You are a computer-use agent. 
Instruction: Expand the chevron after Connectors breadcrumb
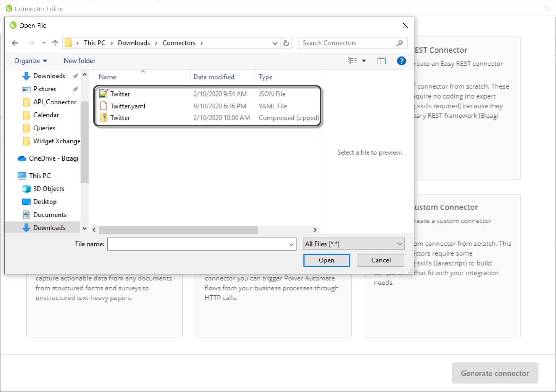pyautogui.click(x=202, y=43)
